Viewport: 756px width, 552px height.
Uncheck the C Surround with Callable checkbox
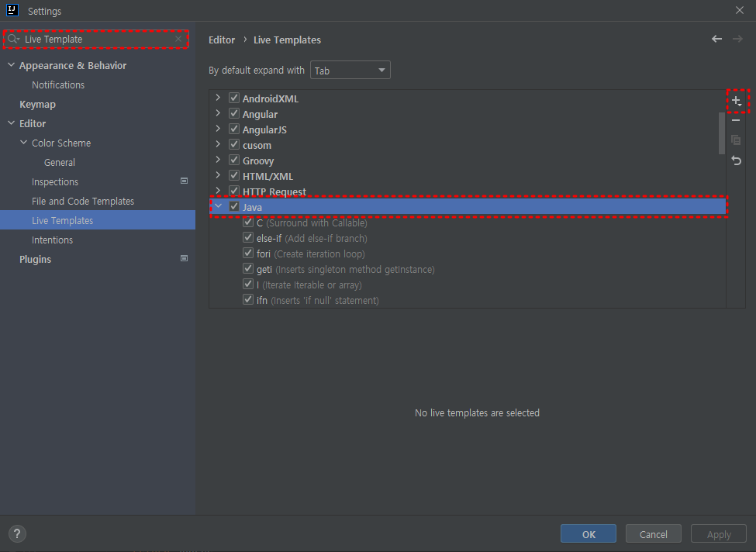[248, 223]
